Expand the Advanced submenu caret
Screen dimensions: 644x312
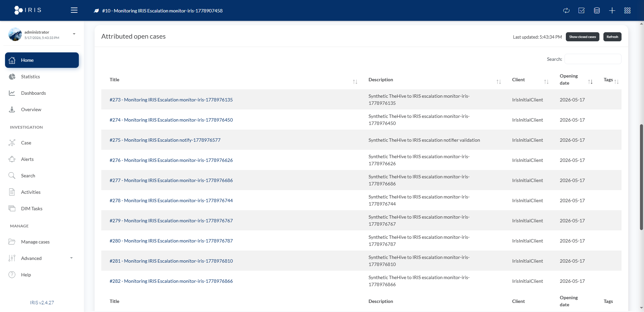point(71,258)
